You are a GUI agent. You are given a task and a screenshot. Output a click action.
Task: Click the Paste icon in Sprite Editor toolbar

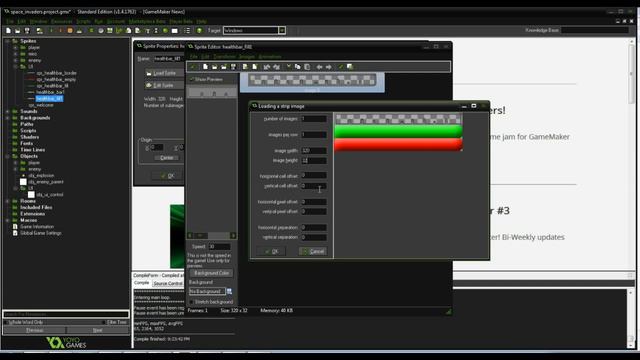tap(307, 67)
